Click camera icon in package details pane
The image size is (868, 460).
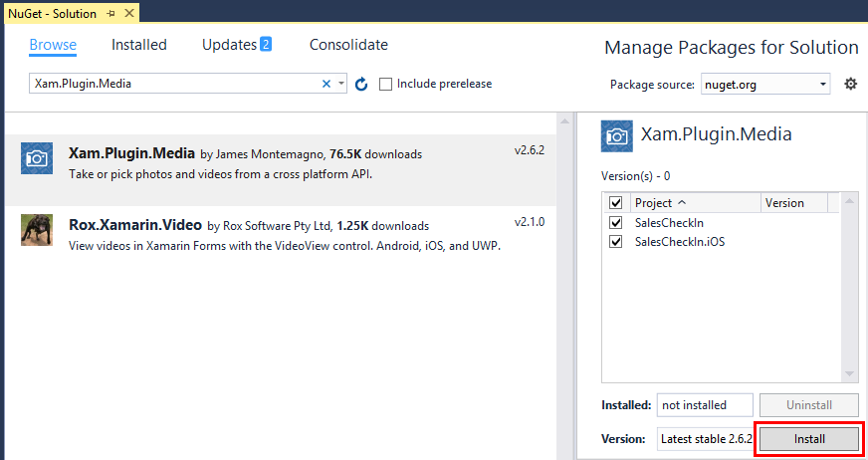tap(617, 136)
